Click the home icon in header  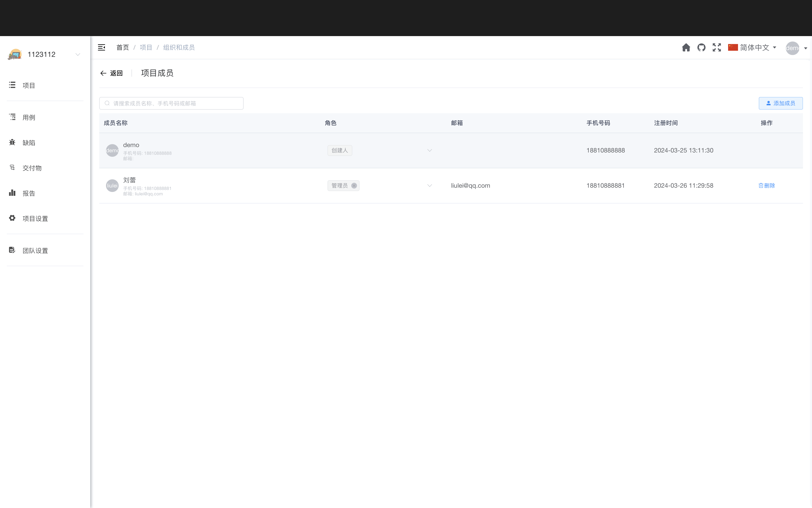point(686,47)
